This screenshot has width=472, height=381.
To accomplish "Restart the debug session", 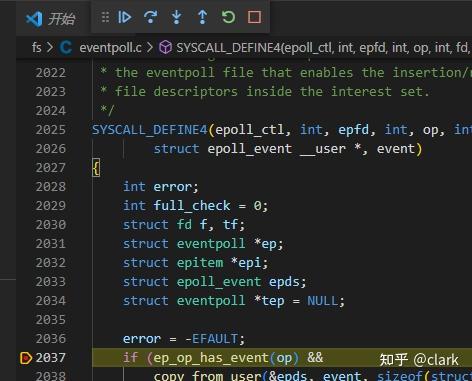I will click(x=228, y=17).
